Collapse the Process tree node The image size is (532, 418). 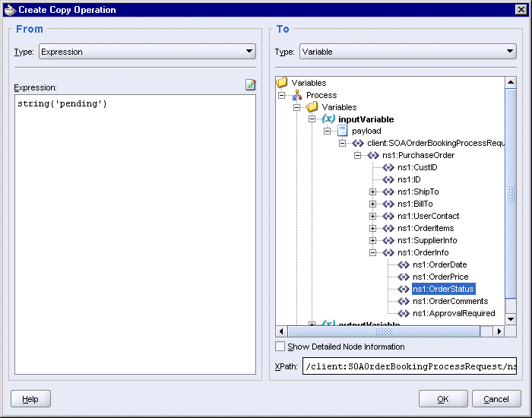[282, 95]
